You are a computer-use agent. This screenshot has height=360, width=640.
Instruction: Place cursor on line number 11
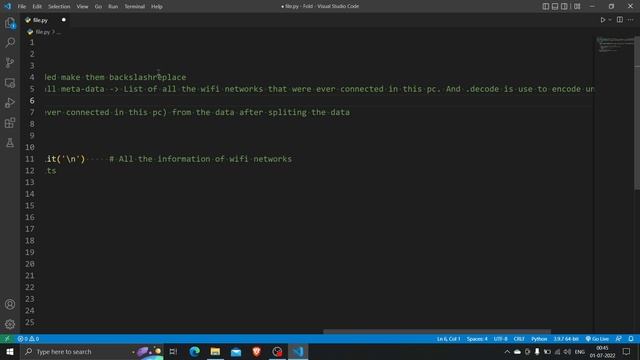pos(29,159)
